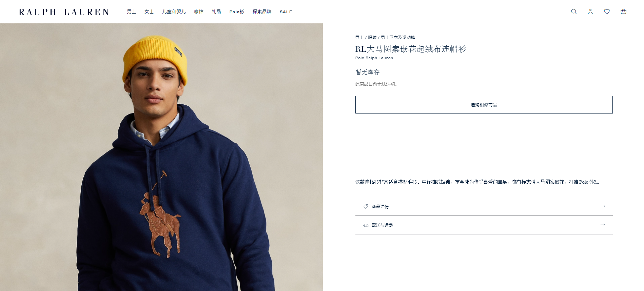Expand 配送与运费 using its arrow
Screen dimensions: 644x291
[x=603, y=225]
